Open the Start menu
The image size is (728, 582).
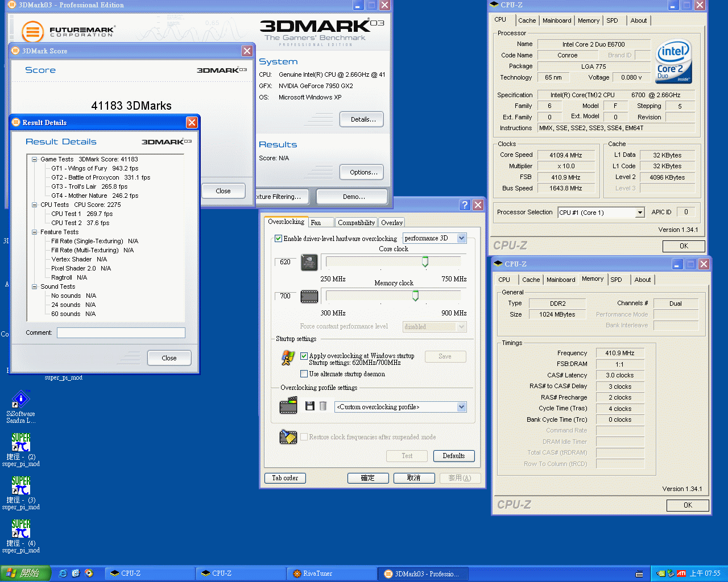26,573
